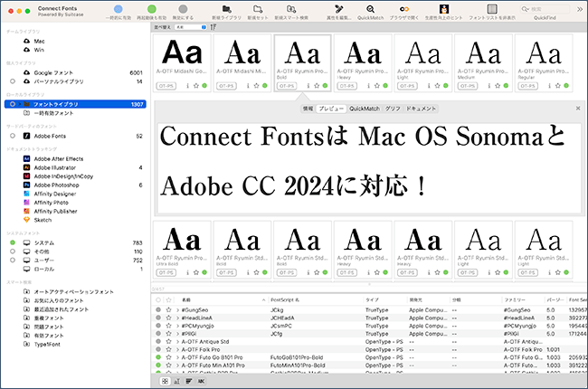588x389 pixels.
Task: Close the preview panel with X
Action: 578,108
